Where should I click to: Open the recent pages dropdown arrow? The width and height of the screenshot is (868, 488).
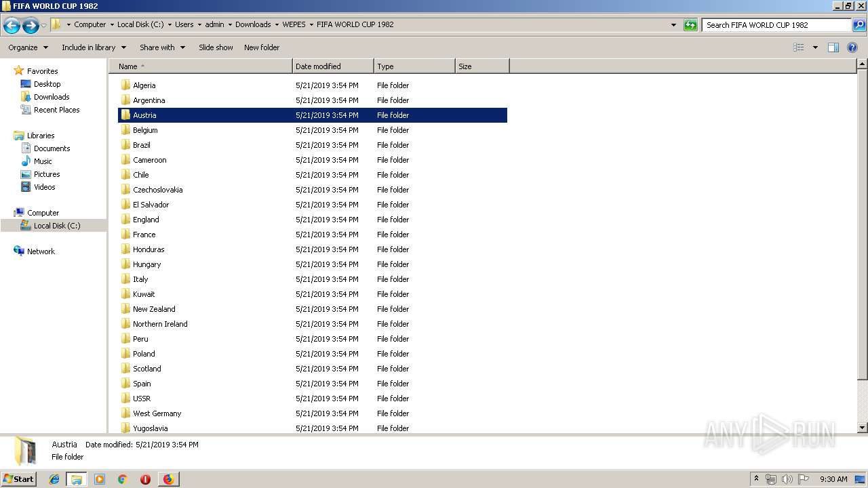pos(44,26)
